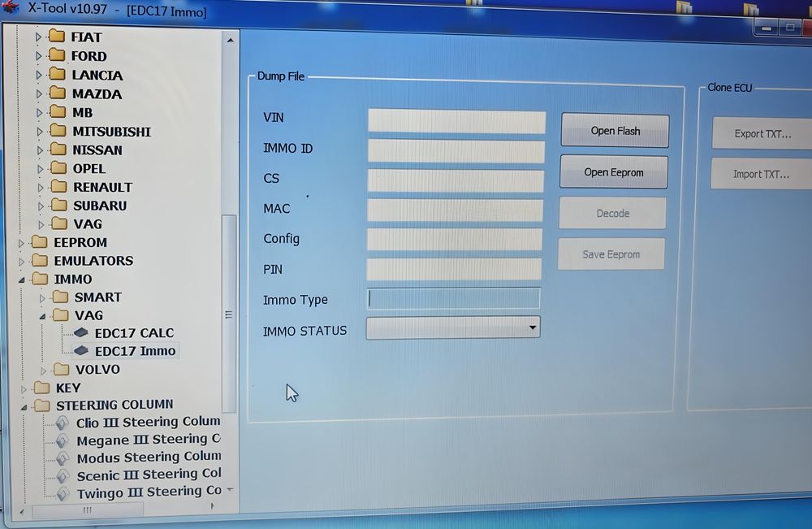Click the MITSUBISHI folder icon
The width and height of the screenshot is (812, 529).
58,131
